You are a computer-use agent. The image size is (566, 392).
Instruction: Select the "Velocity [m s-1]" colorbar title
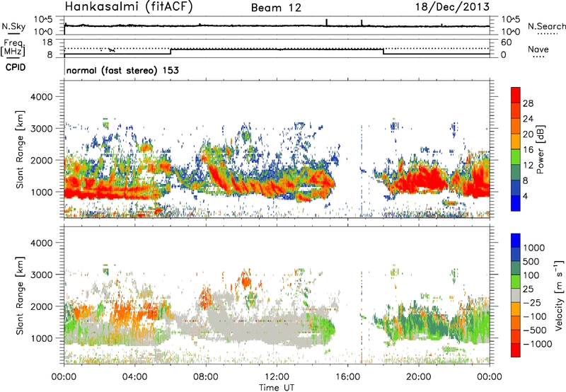click(x=559, y=295)
